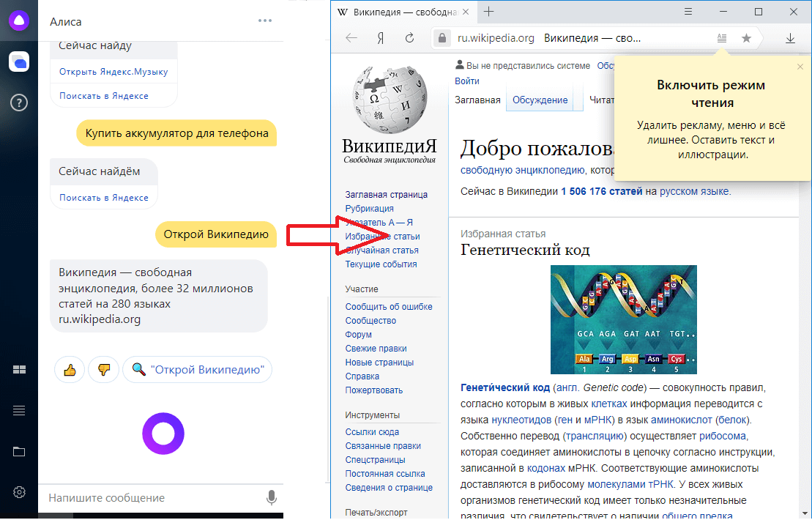812x520 pixels.
Task: Click Поискать в Яндексе under Сейчас найду
Action: (x=103, y=96)
